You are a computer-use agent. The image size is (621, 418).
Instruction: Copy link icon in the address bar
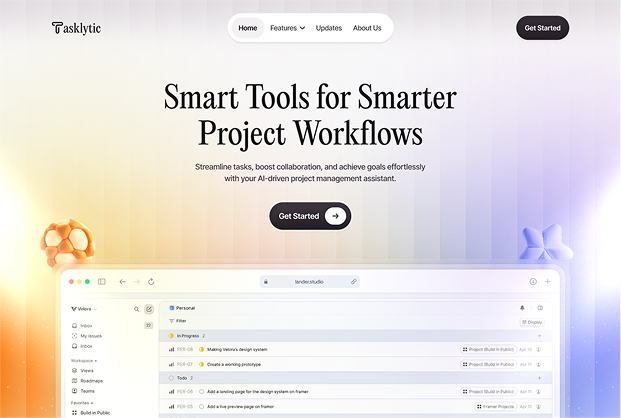(354, 282)
